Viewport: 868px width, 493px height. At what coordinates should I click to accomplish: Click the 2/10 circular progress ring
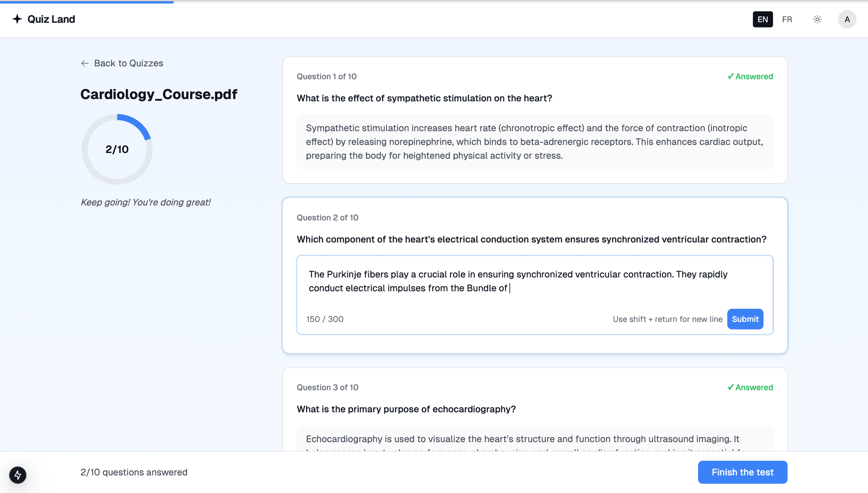pyautogui.click(x=117, y=149)
